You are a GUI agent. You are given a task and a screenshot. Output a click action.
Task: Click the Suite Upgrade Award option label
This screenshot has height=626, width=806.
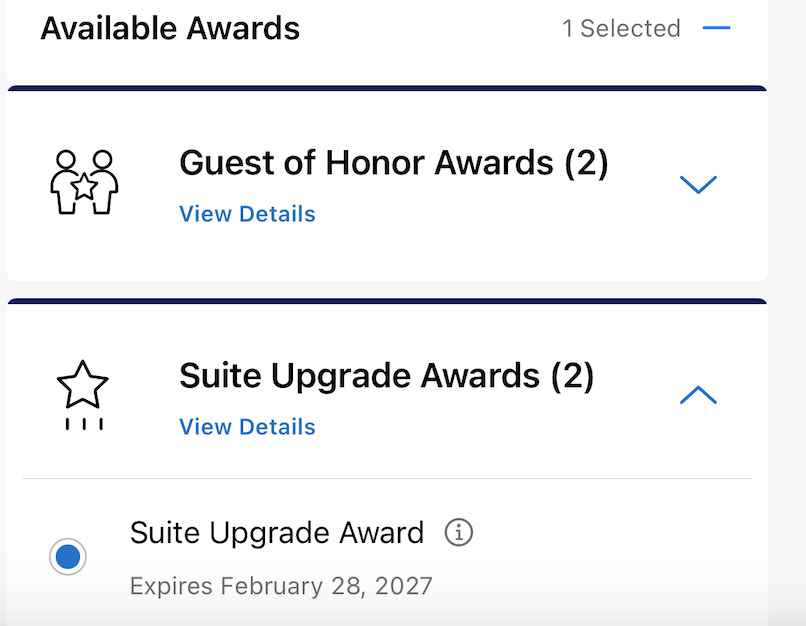[x=277, y=533]
